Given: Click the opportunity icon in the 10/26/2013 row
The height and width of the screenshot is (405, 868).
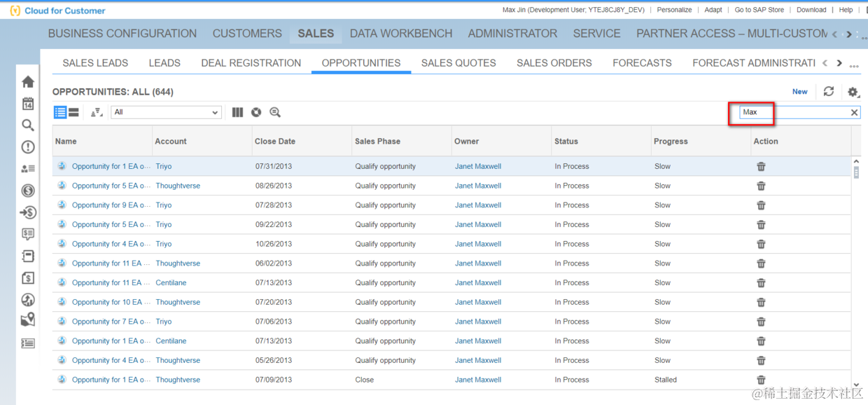Looking at the screenshot, I should (62, 244).
